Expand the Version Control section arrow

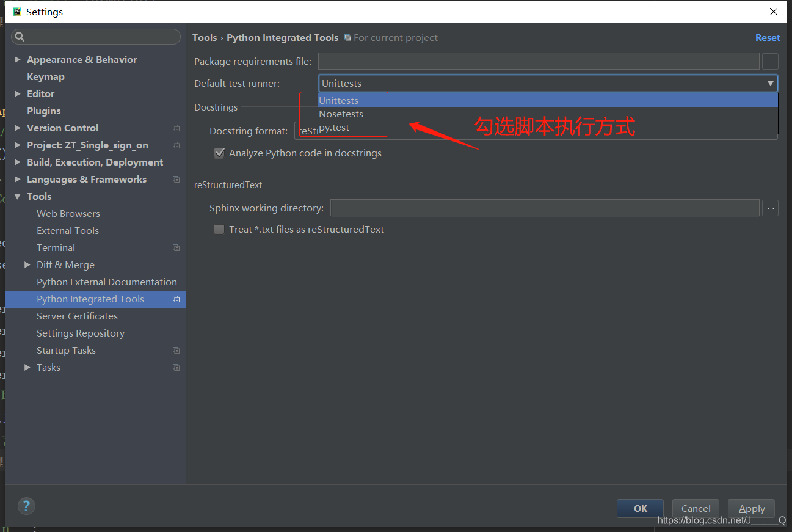tap(18, 128)
